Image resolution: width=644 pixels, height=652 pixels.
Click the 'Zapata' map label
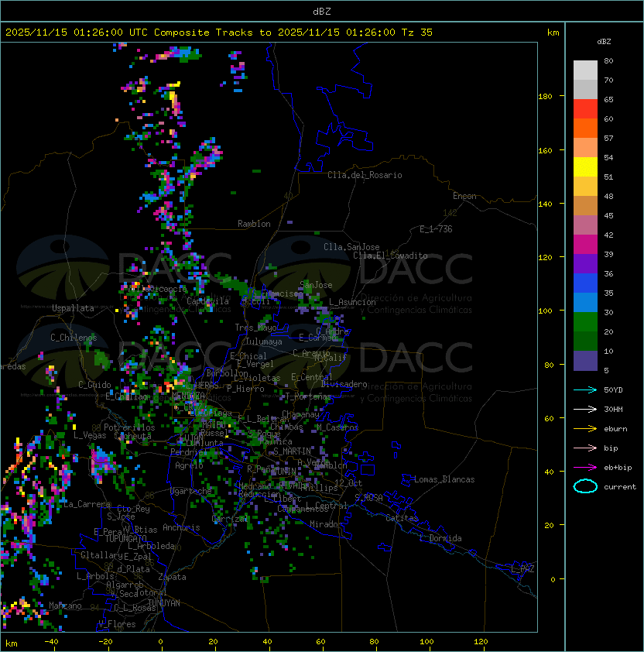(x=172, y=577)
